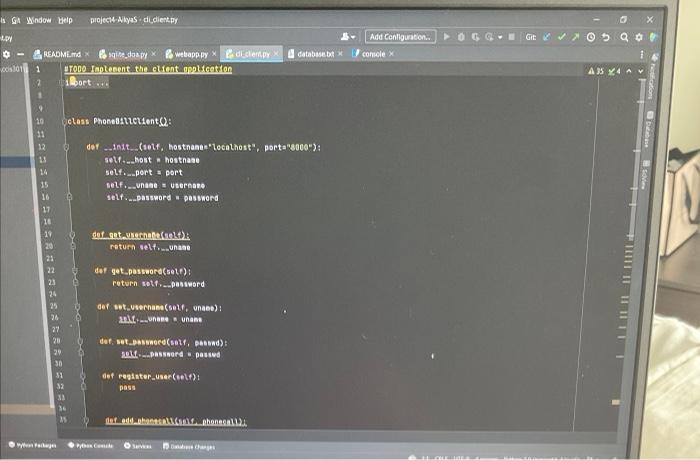
Task: Click the TODO comment on line 1
Action: coord(148,69)
